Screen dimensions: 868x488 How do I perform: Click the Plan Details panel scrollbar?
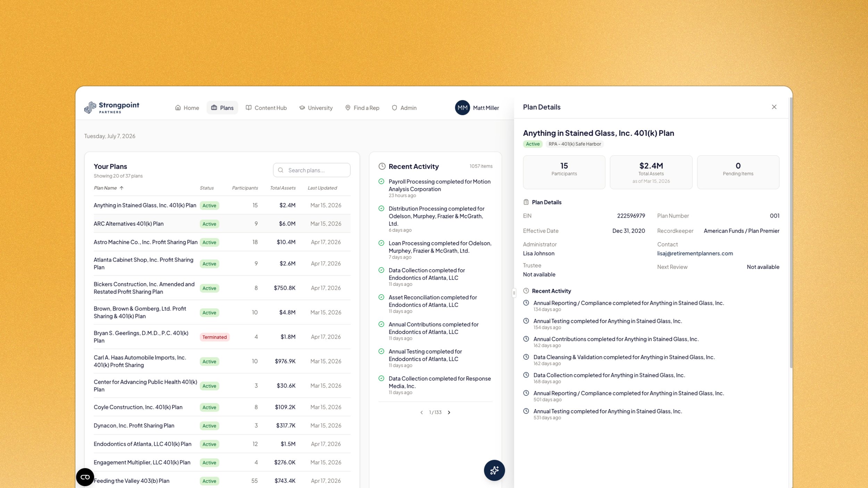[x=791, y=233]
